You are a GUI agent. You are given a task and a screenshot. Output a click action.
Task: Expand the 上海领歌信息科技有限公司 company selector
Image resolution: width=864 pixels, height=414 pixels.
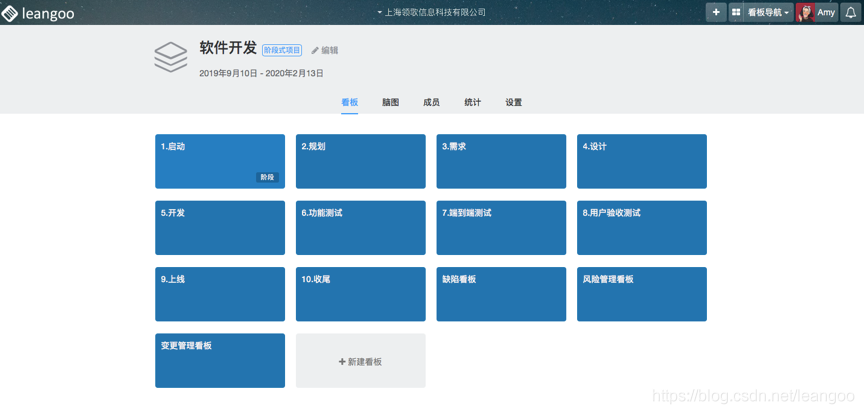[432, 13]
